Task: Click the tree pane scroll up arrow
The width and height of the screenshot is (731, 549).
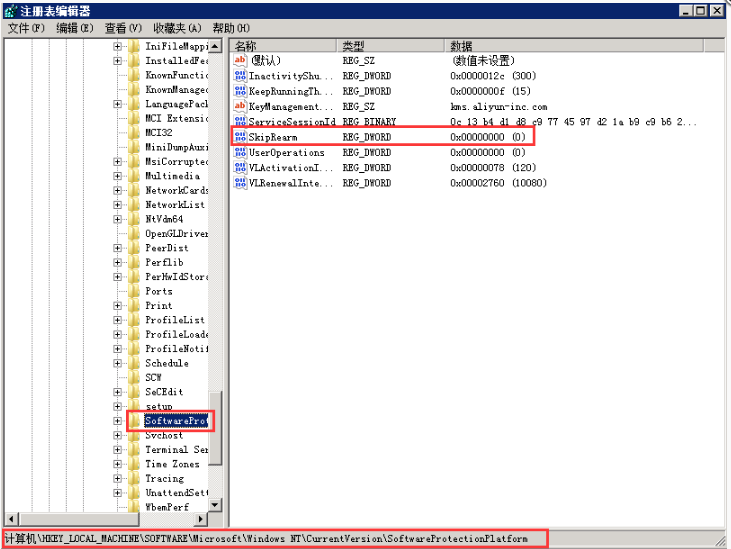Action: point(216,46)
